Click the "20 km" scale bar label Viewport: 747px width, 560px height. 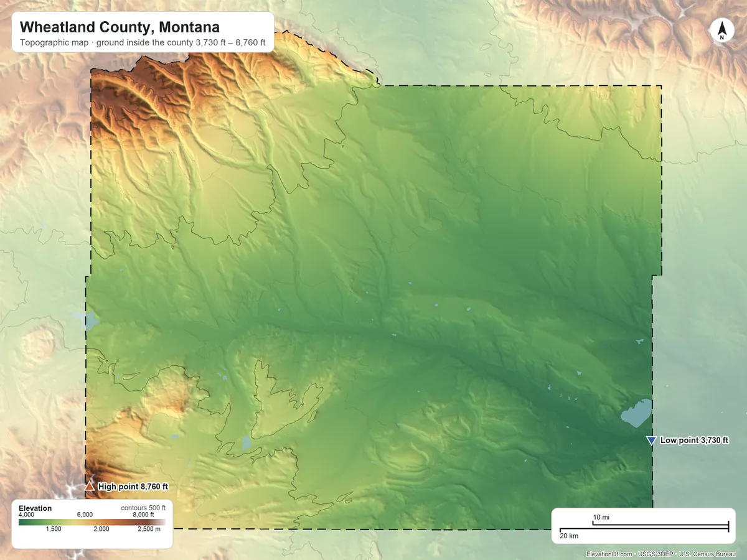tap(569, 536)
